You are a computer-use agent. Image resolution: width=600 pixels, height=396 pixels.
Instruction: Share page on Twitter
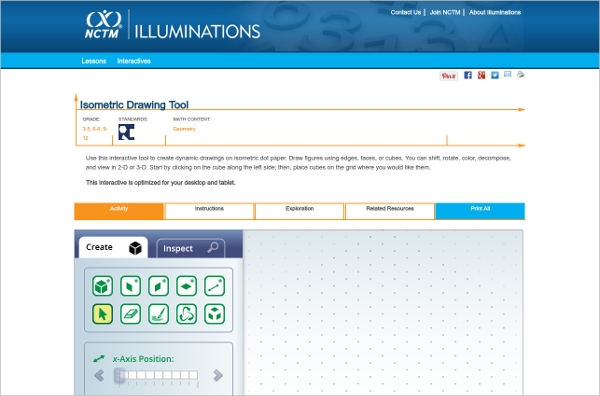pyautogui.click(x=495, y=75)
